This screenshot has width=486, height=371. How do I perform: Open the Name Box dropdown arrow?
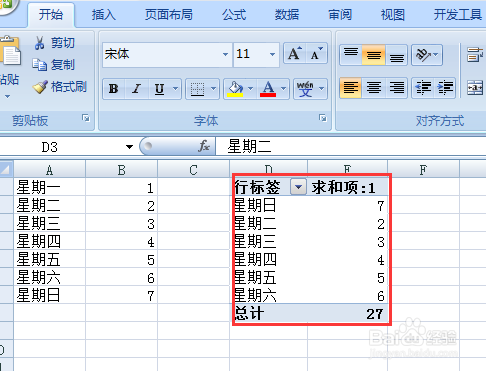(x=129, y=147)
